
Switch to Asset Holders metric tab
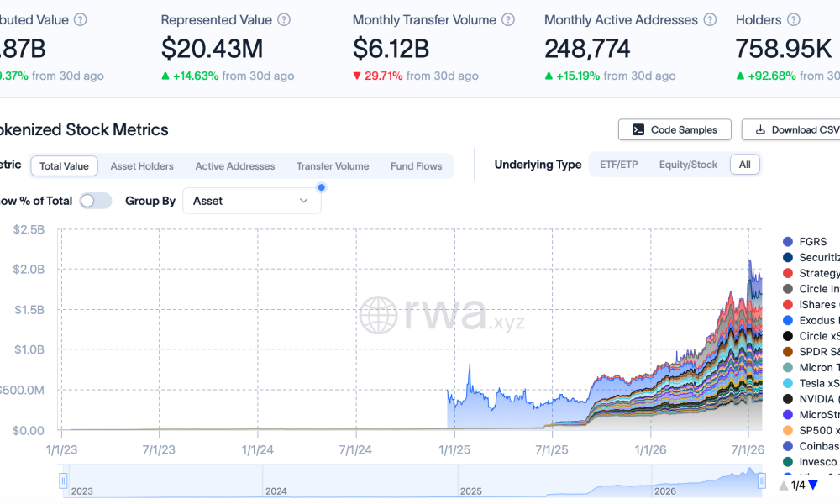[x=142, y=166]
